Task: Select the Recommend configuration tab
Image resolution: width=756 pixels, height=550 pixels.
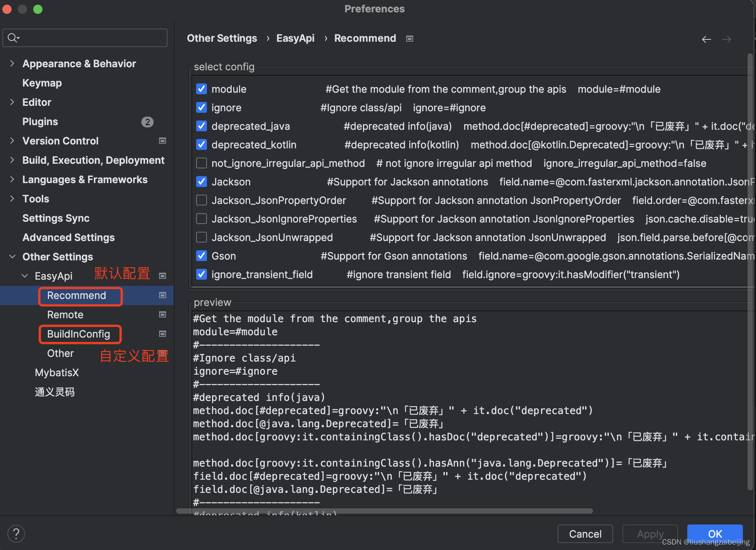Action: tap(77, 295)
